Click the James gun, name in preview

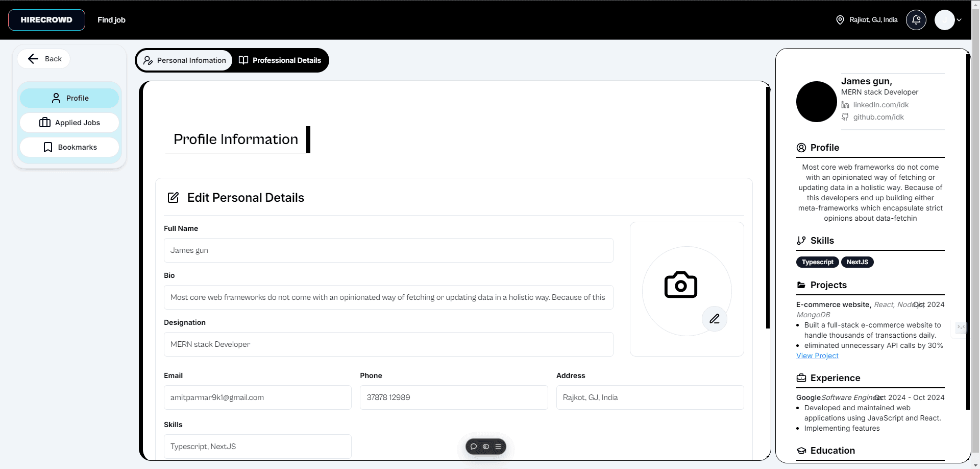[x=867, y=81]
